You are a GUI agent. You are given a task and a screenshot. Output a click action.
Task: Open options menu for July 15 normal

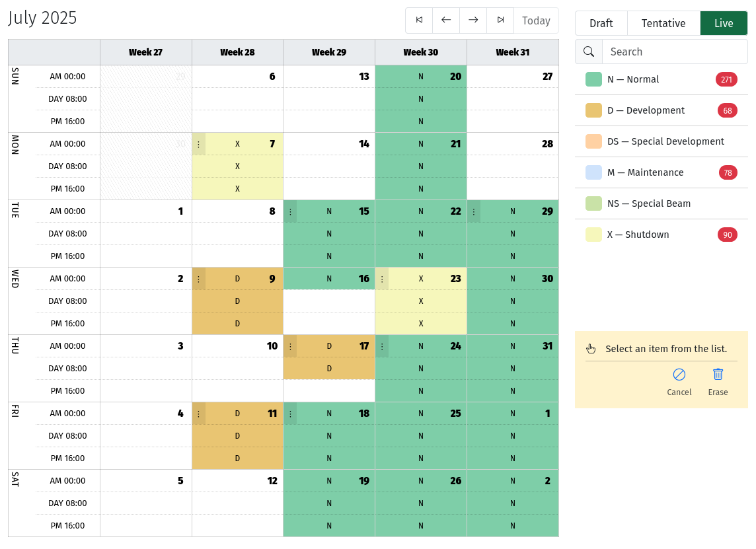[290, 211]
